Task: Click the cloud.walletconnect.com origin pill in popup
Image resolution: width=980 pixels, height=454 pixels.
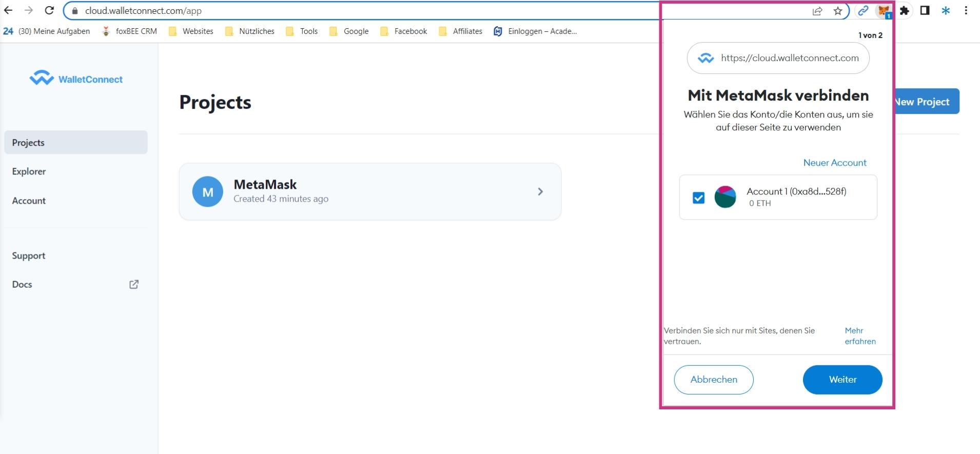Action: [x=778, y=58]
